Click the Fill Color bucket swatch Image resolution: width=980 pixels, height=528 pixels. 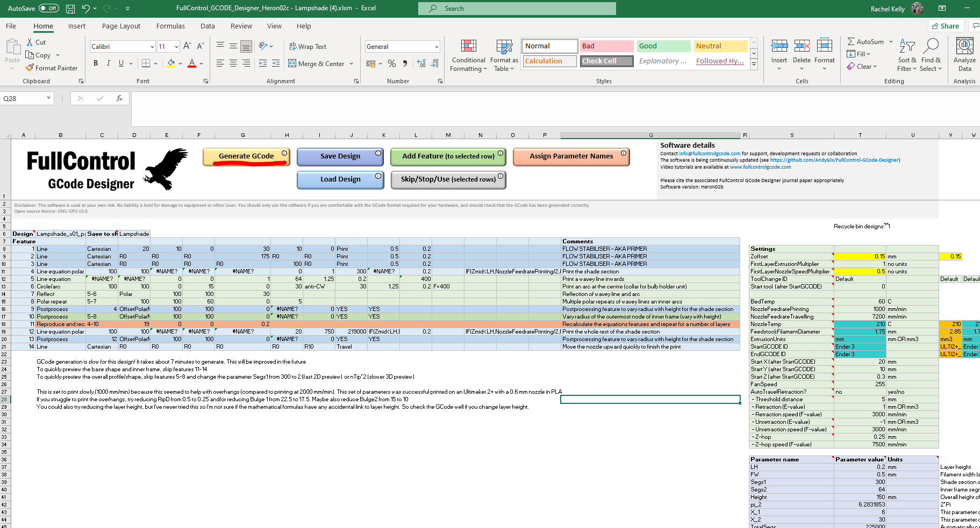tap(171, 63)
